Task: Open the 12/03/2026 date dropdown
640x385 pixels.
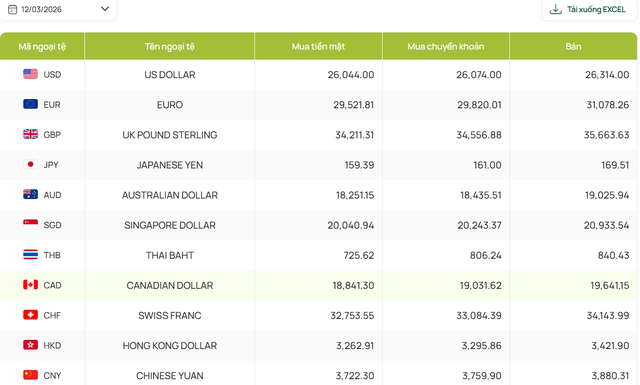Action: coord(58,9)
